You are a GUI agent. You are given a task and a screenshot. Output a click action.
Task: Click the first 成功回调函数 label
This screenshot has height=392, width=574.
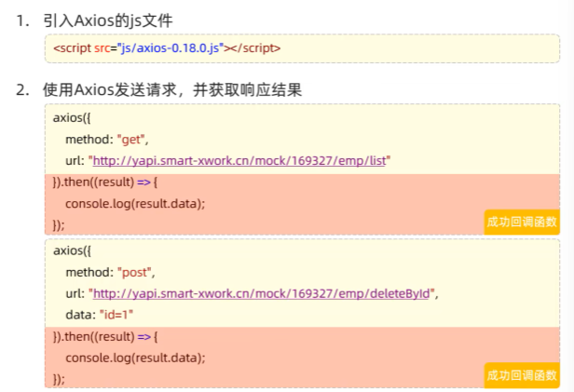(522, 222)
